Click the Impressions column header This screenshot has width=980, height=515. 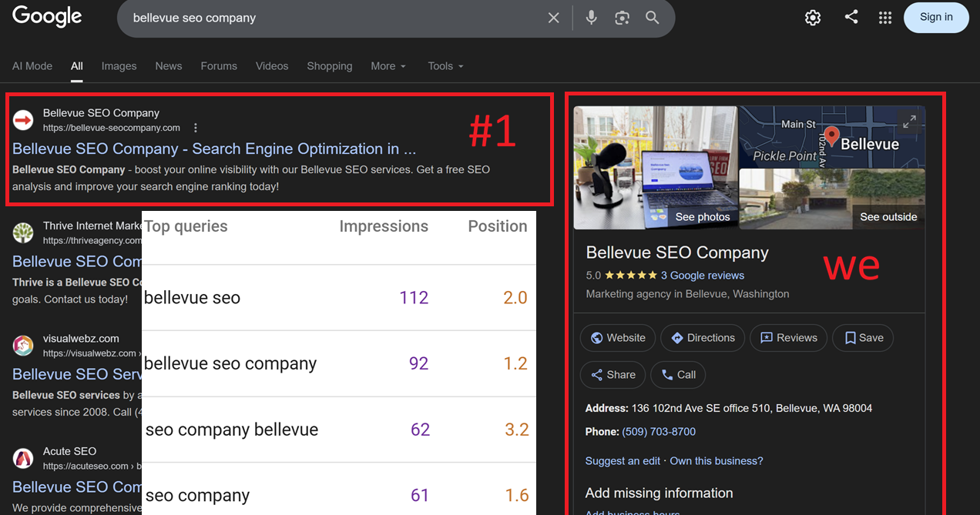(384, 226)
